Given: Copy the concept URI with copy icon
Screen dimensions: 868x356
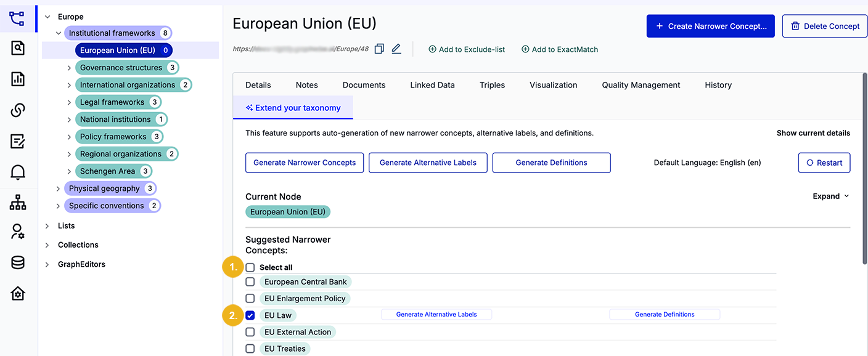Looking at the screenshot, I should coord(379,49).
